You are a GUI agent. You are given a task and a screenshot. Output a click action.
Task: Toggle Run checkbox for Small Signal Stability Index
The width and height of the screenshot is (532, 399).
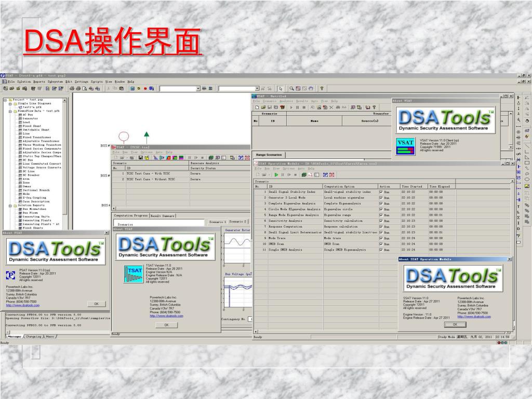(x=381, y=192)
